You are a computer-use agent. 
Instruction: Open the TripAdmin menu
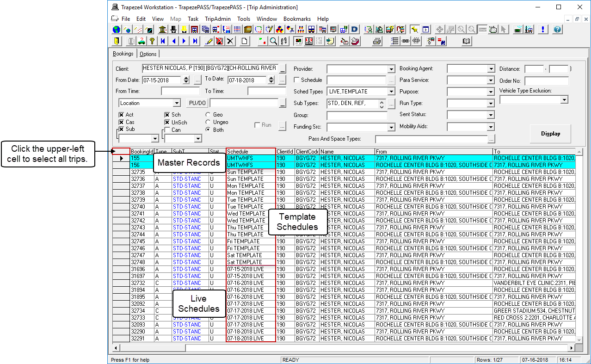(x=217, y=19)
